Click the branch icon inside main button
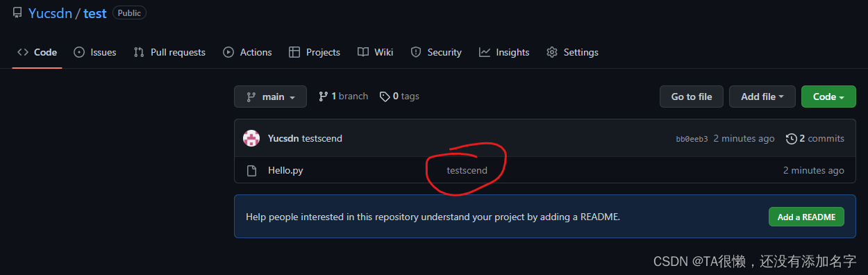The image size is (868, 275). 251,97
